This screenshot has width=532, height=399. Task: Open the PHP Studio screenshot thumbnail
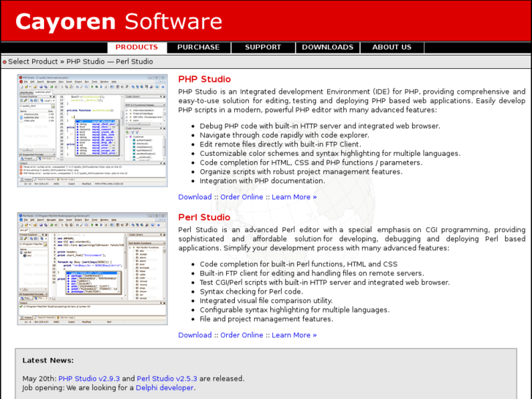(x=92, y=131)
